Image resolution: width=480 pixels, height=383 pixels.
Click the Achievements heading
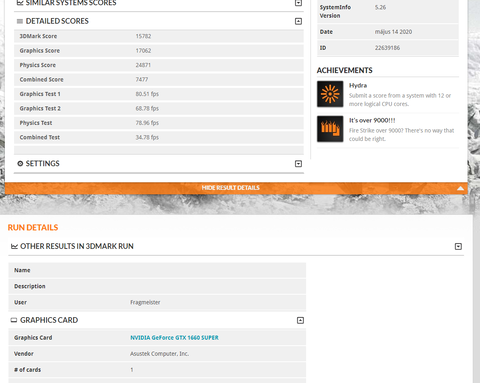tap(345, 70)
